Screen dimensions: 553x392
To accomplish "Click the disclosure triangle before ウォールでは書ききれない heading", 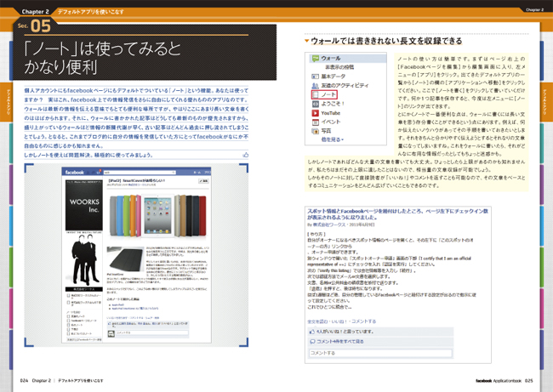I will [306, 41].
